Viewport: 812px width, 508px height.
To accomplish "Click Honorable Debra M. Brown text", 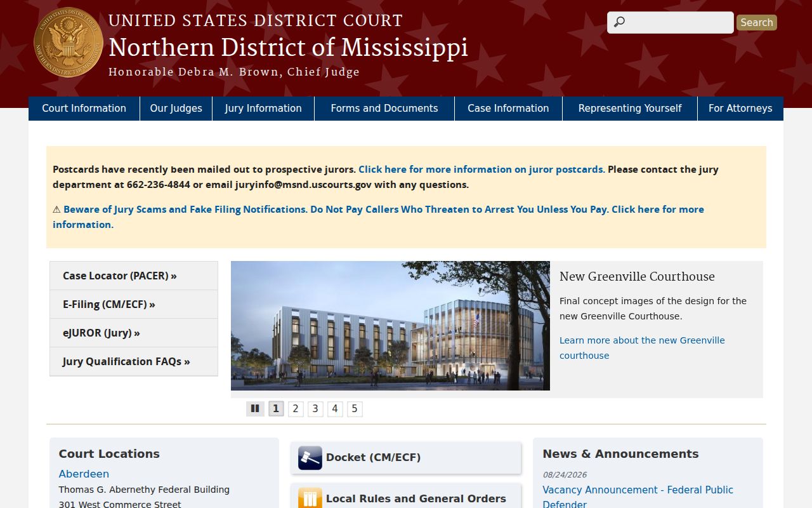I will coord(234,72).
